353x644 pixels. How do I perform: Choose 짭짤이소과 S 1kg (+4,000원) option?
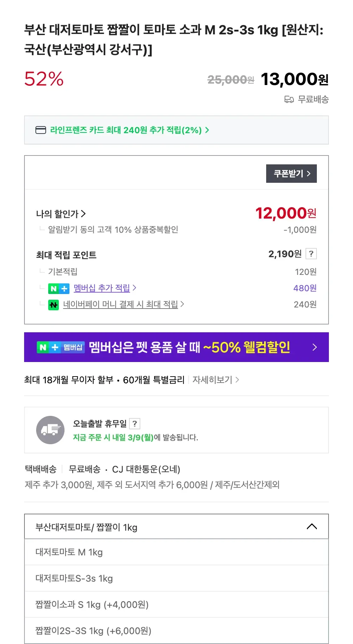(92, 605)
